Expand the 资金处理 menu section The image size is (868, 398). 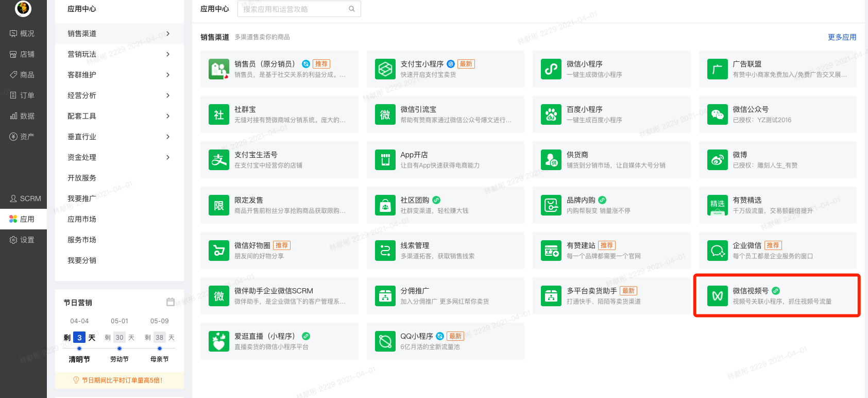coord(119,157)
